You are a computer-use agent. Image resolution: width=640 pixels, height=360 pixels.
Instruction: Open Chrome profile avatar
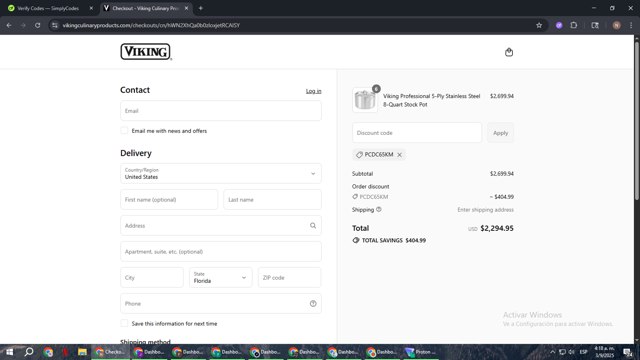point(616,25)
